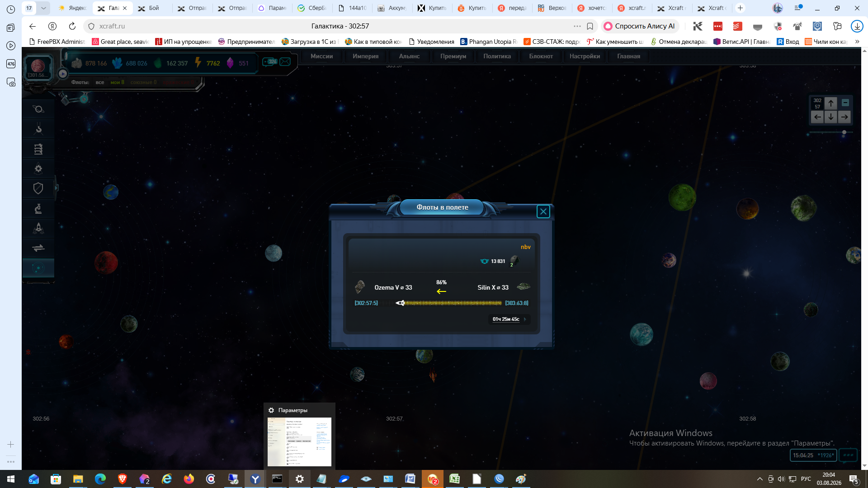
Task: Filter fleets by 'союзные 0'
Action: point(144,82)
